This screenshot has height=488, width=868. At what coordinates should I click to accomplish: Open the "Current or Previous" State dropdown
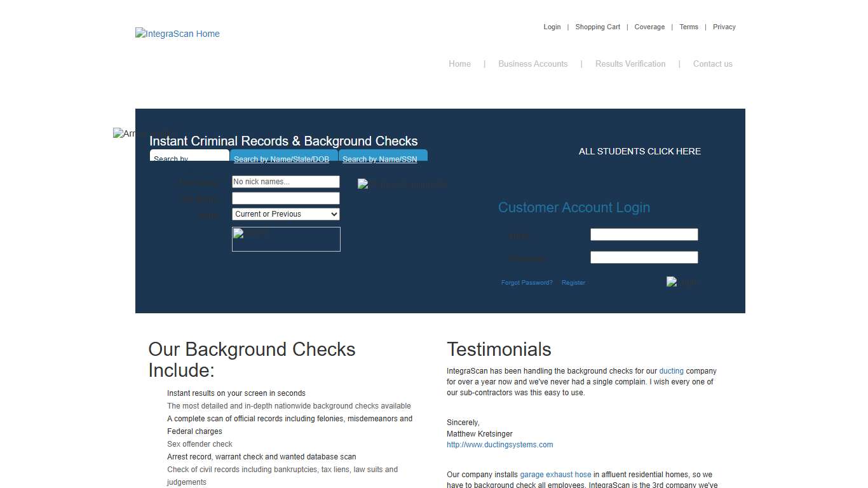click(x=285, y=213)
